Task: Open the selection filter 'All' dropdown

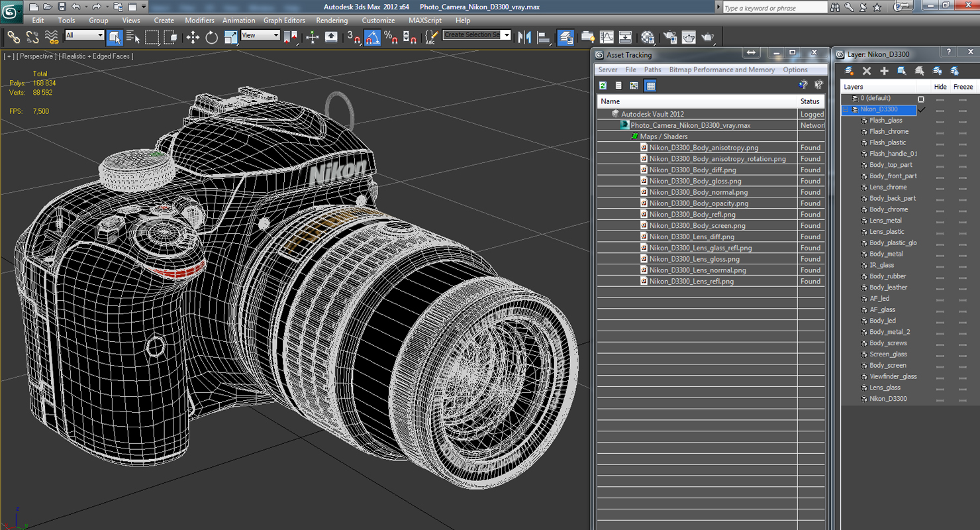Action: click(x=85, y=35)
